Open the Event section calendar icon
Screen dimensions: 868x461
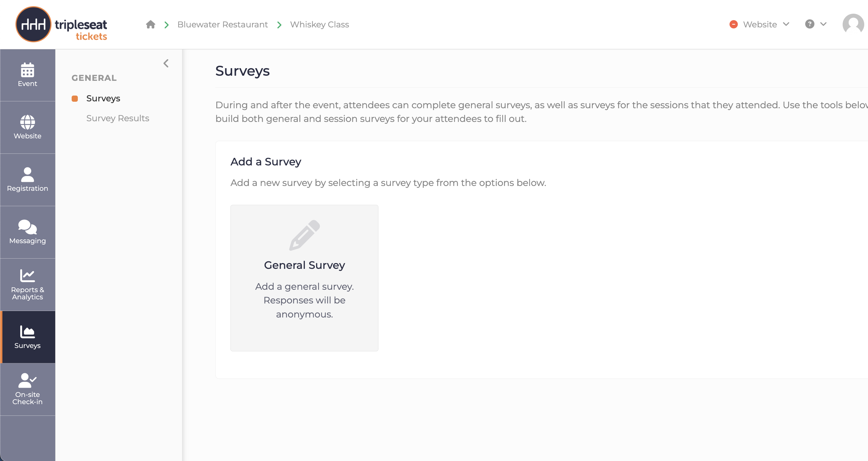27,70
